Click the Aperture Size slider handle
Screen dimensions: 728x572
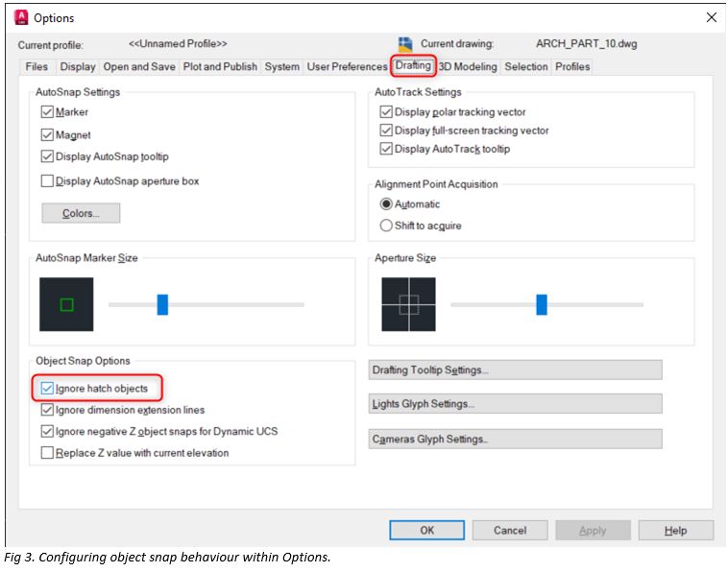pyautogui.click(x=542, y=305)
